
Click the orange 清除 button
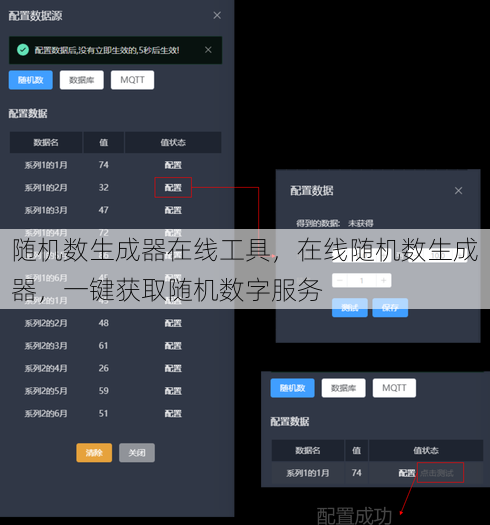(94, 453)
